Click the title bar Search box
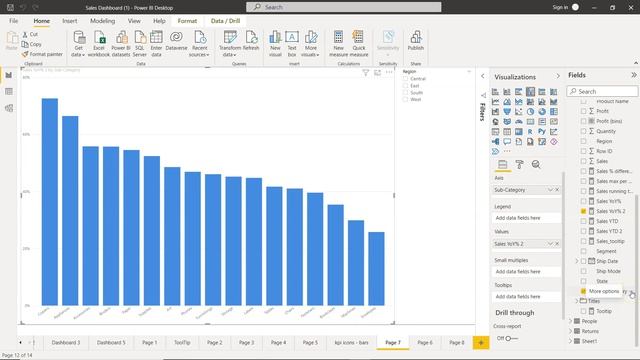This screenshot has height=360, width=640. pos(344,7)
